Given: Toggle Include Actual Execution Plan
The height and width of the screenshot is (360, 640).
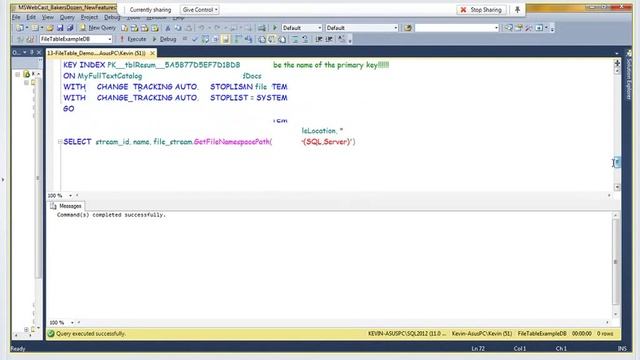Looking at the screenshot, I should point(237,39).
